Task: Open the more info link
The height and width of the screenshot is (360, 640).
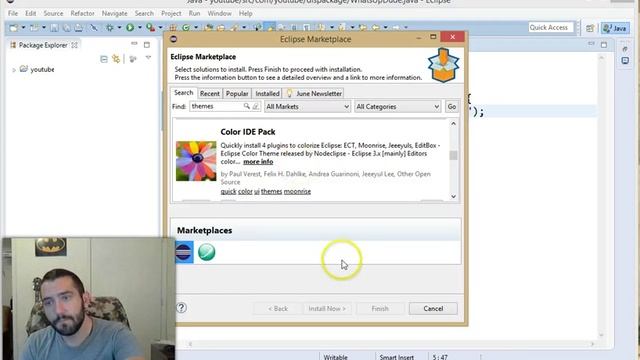Action: point(258,162)
